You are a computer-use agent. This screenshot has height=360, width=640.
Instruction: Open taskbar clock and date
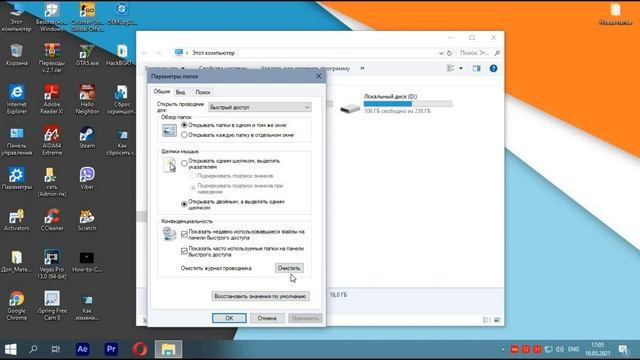[x=597, y=349]
